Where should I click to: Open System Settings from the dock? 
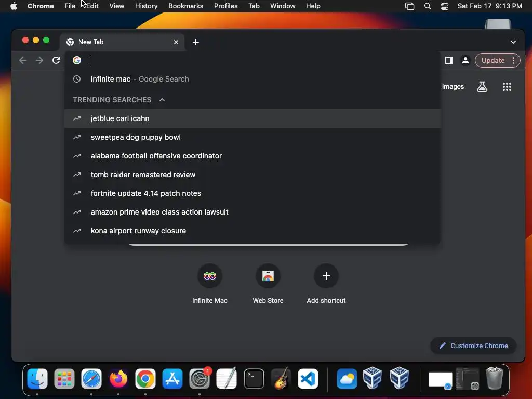click(x=199, y=378)
